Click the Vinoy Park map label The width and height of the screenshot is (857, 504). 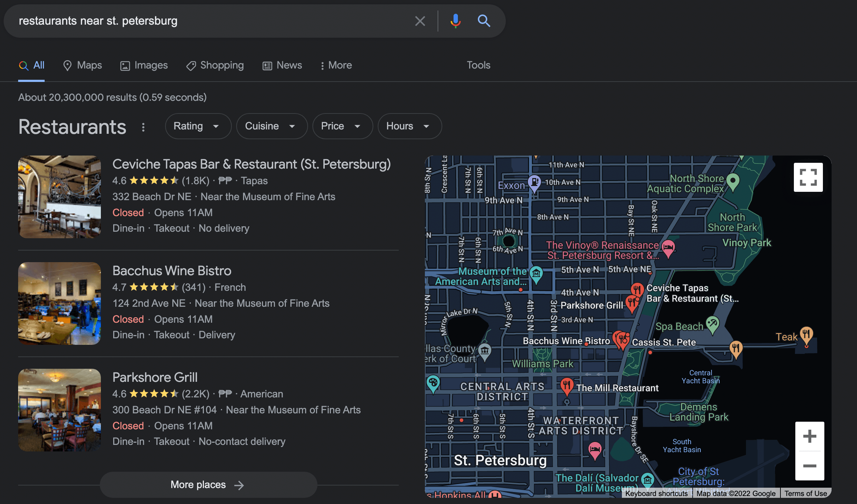(x=746, y=243)
